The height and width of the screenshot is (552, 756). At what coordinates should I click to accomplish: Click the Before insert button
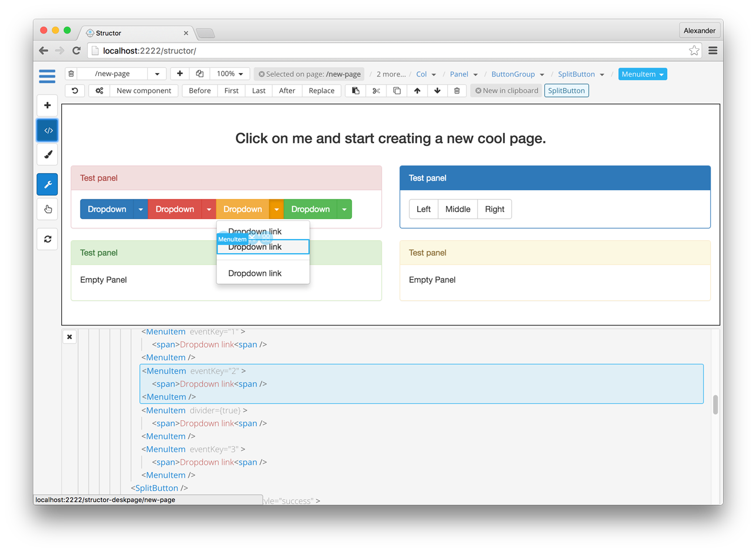(200, 91)
